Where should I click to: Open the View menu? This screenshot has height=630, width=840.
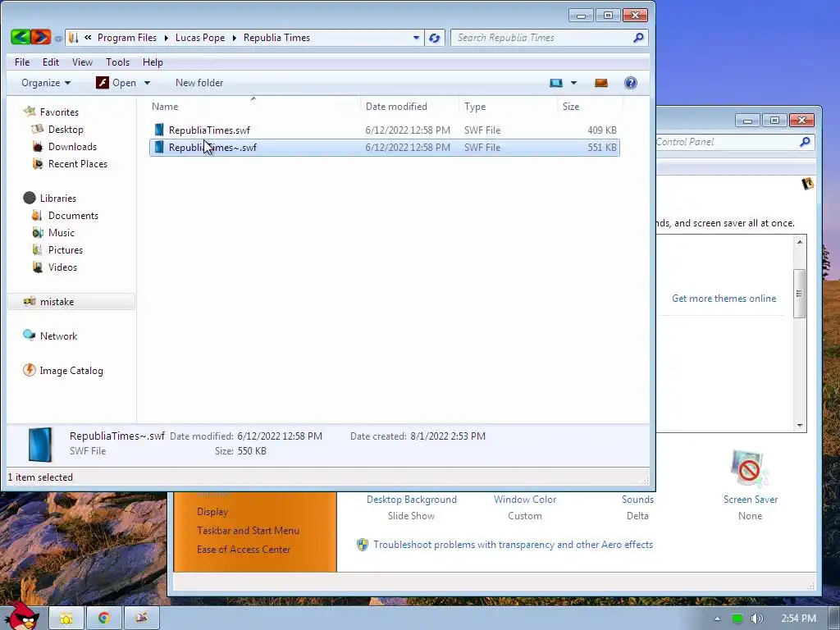click(x=83, y=62)
